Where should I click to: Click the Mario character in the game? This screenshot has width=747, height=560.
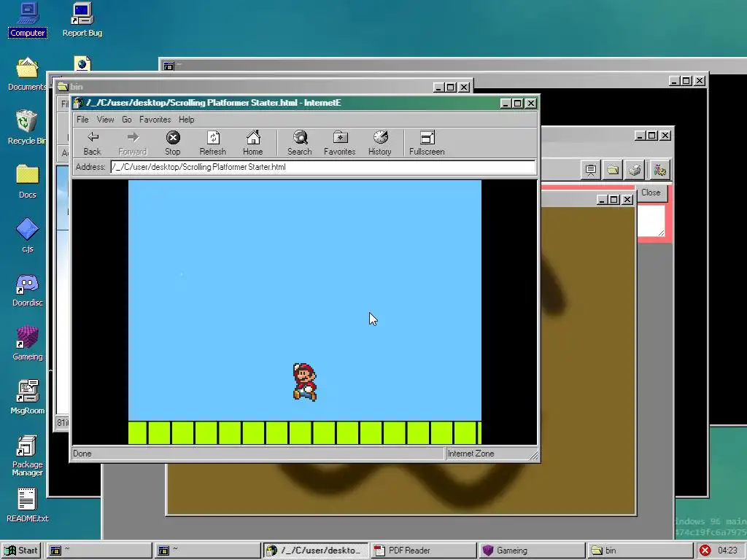tap(305, 382)
